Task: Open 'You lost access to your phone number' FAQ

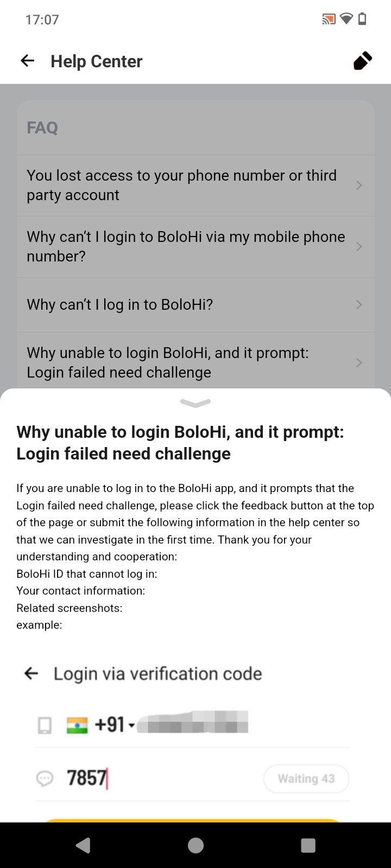Action: tap(182, 185)
